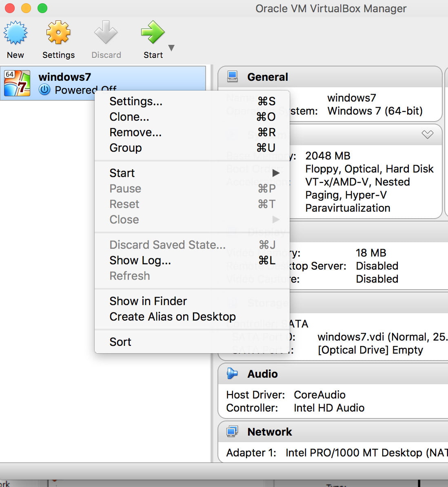Collapse the System section chevron

[x=427, y=134]
